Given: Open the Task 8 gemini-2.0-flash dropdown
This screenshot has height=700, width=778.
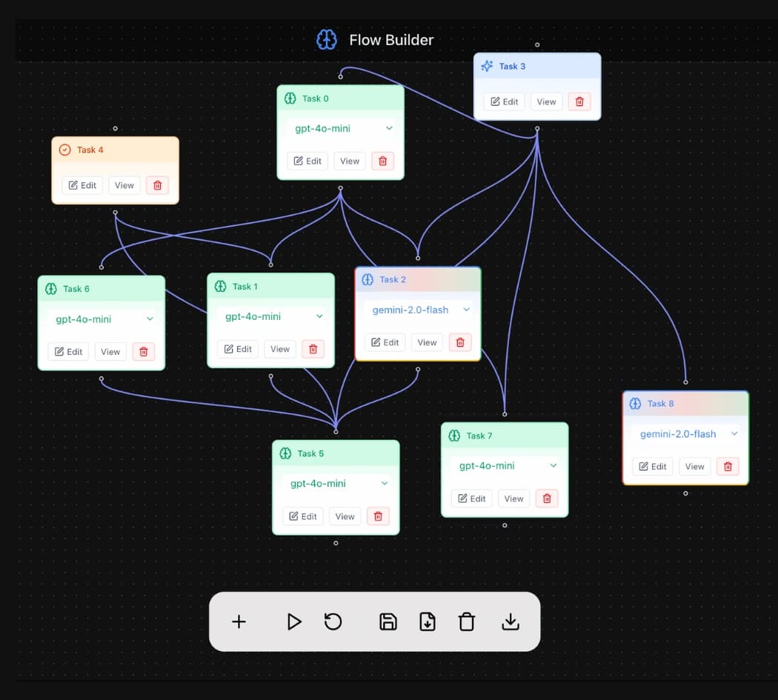Looking at the screenshot, I should coord(685,433).
